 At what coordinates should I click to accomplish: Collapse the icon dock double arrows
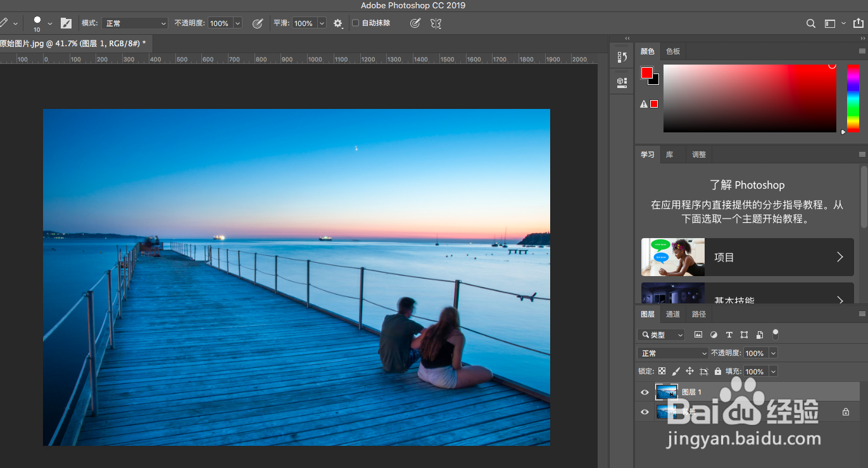(x=628, y=39)
